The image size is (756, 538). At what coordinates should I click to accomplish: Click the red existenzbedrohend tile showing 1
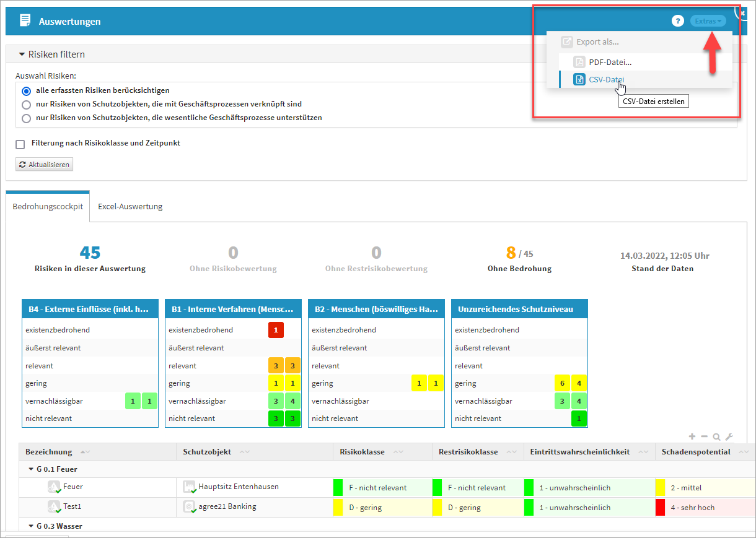tap(276, 330)
